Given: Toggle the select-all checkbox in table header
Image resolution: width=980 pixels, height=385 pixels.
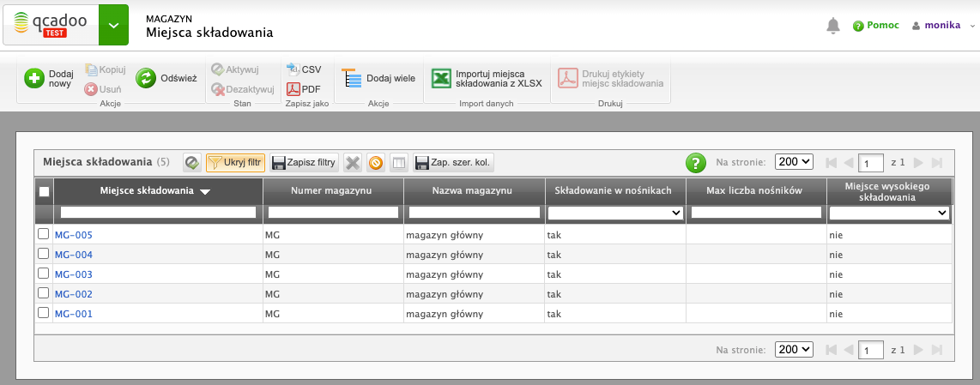Looking at the screenshot, I should [x=45, y=191].
